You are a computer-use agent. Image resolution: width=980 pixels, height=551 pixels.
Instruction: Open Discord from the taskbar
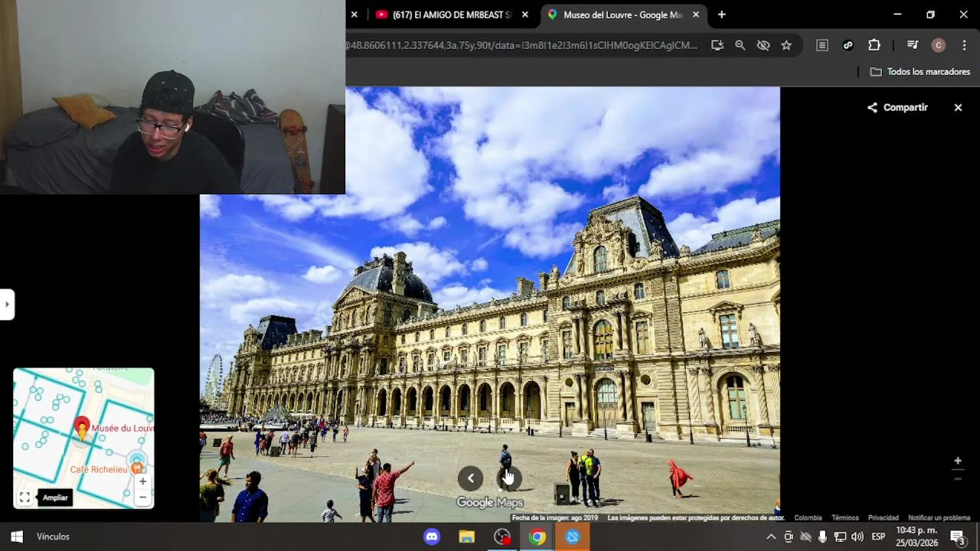432,536
